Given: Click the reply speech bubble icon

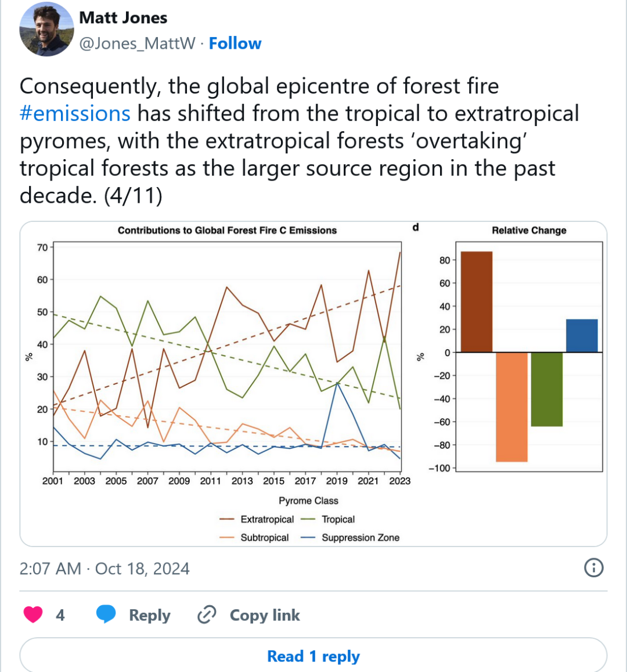Looking at the screenshot, I should [106, 614].
